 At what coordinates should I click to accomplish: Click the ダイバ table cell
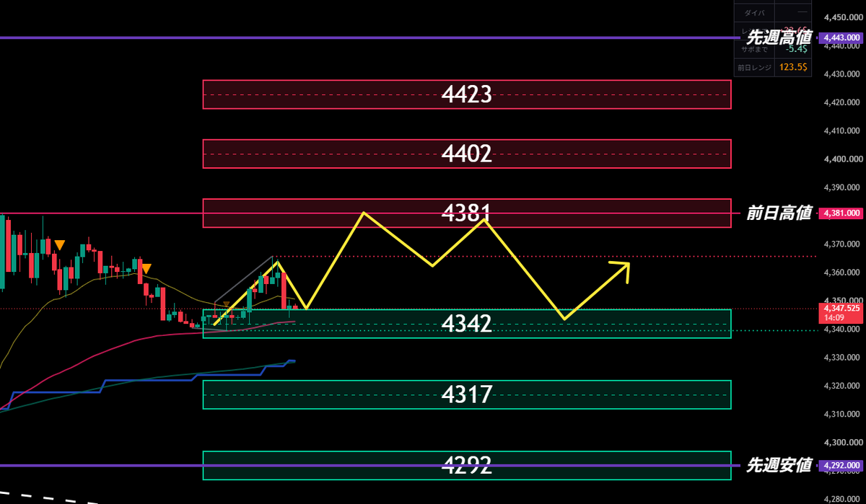(x=753, y=13)
